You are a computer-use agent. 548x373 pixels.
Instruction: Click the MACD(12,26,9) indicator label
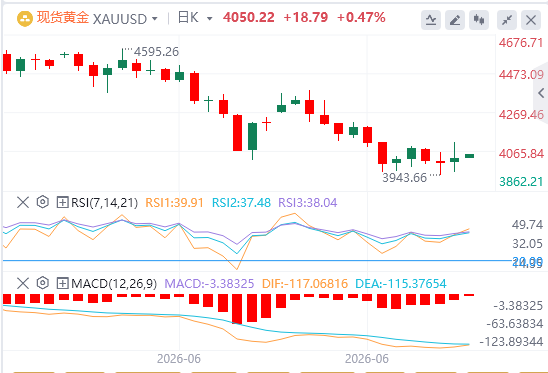pyautogui.click(x=114, y=284)
